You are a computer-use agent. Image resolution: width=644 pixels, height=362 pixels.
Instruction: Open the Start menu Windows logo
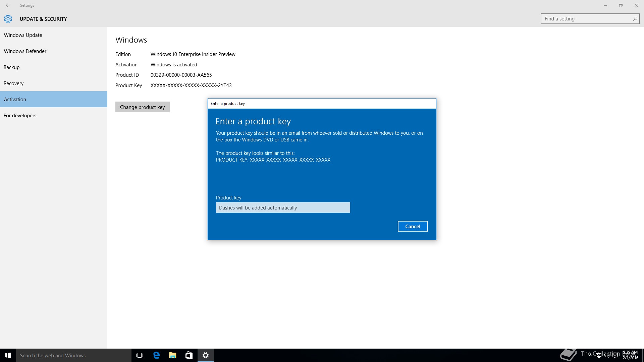8,355
